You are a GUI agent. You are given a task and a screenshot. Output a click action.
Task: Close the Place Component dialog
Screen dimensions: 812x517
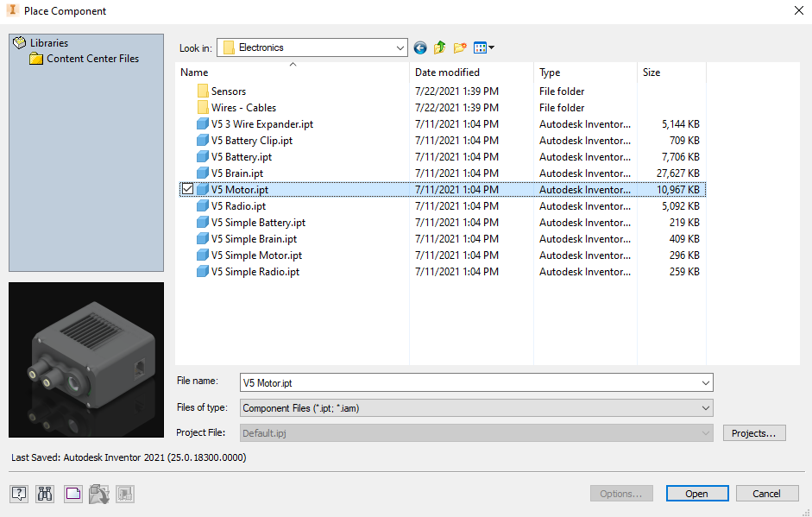[x=798, y=10]
